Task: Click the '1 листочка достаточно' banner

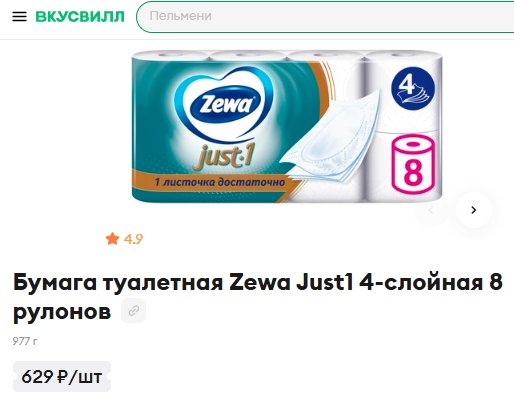Action: tap(220, 182)
